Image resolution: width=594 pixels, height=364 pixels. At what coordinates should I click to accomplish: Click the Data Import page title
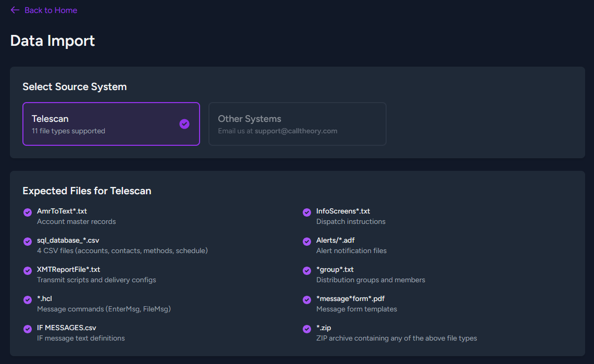point(53,41)
